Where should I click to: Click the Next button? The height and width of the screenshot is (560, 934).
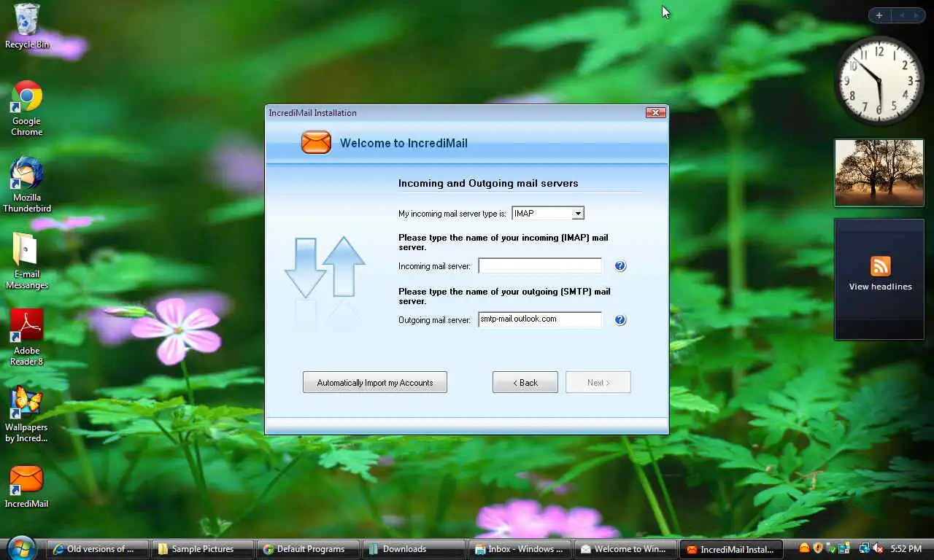[598, 383]
